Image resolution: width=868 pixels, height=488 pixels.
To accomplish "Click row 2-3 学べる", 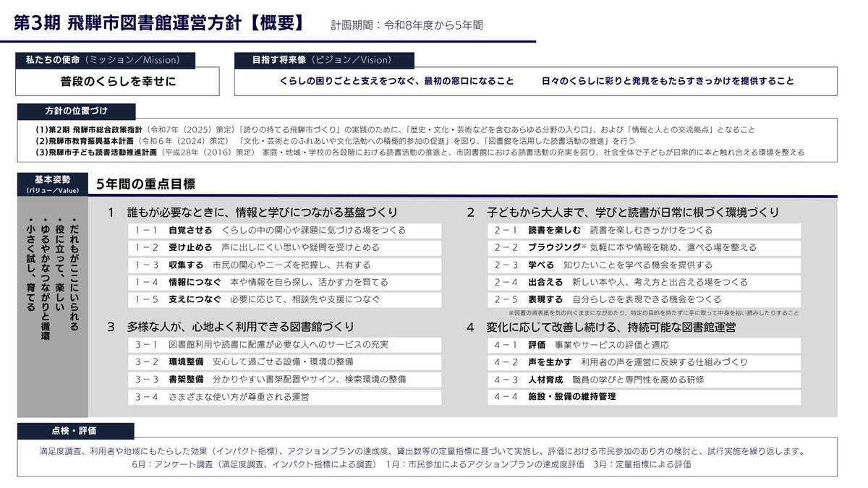I will pos(644,265).
